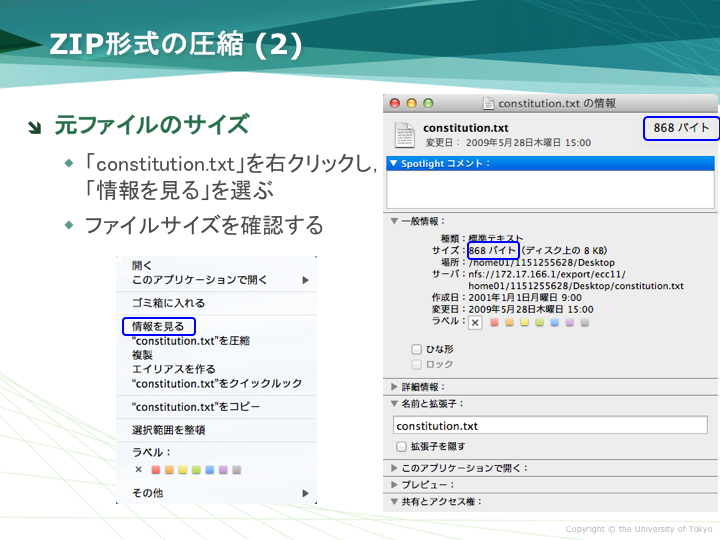Click the 868 バイト size in header
Viewport: 720px width, 540px height.
click(x=681, y=128)
